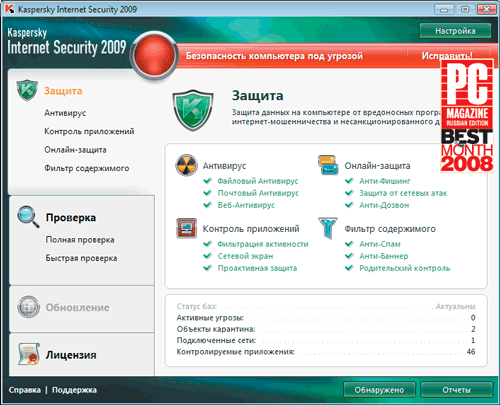Screen dimensions: 500x405
Task: Click the Kaspersky logo in title bar
Action: (10, 9)
